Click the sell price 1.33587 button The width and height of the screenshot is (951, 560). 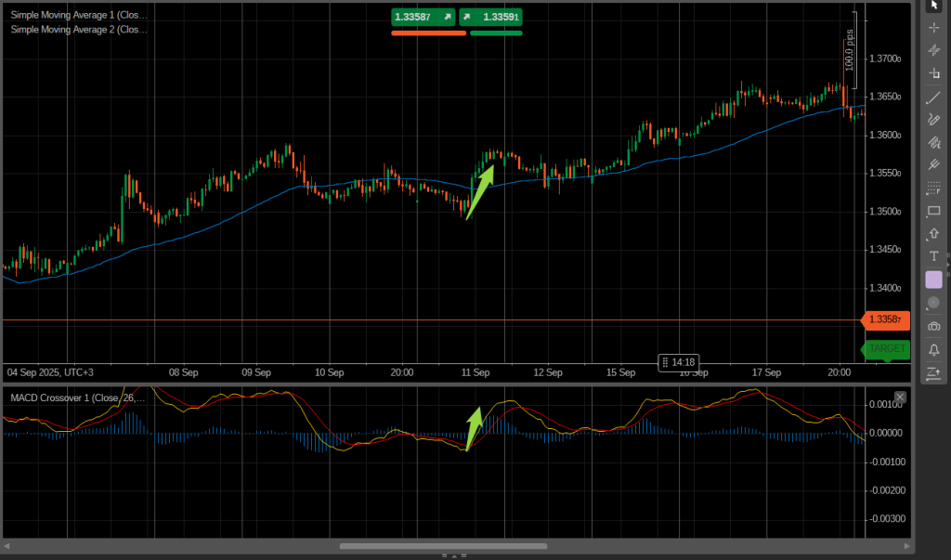(423, 17)
